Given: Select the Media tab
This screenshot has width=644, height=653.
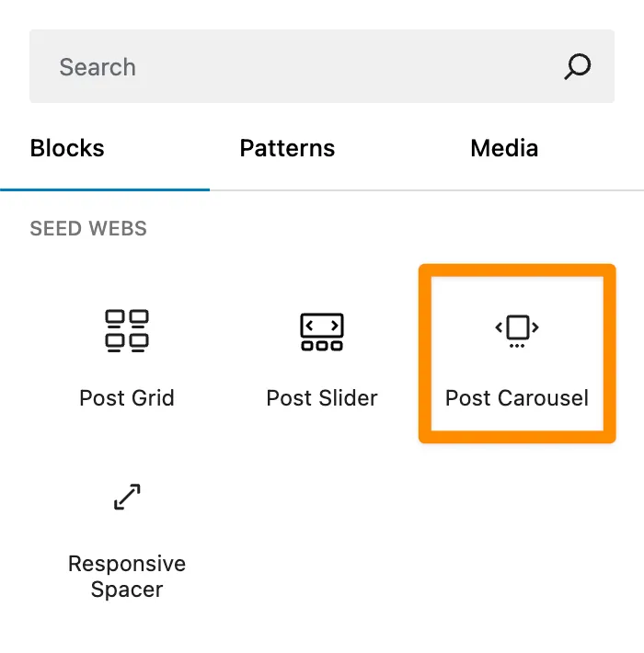Looking at the screenshot, I should tap(504, 149).
